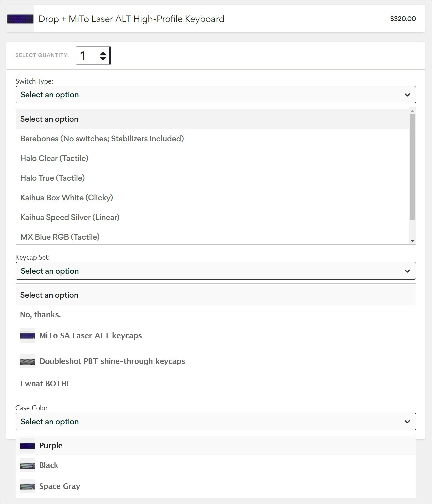Click the Space Gray case keyboard icon
This screenshot has width=432, height=504.
[27, 486]
